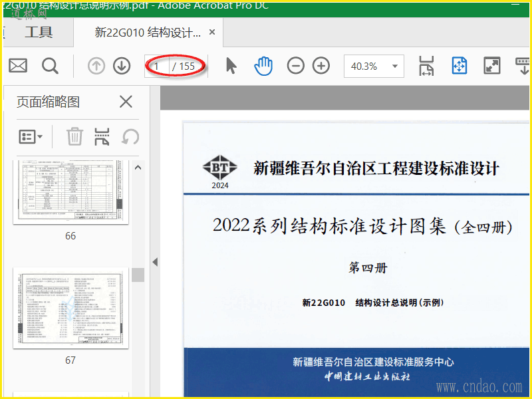Zoom in with plus button
Image resolution: width=532 pixels, height=399 pixels.
tap(321, 66)
